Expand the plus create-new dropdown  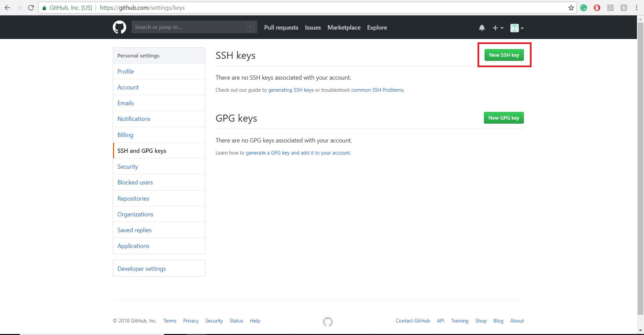(x=498, y=28)
